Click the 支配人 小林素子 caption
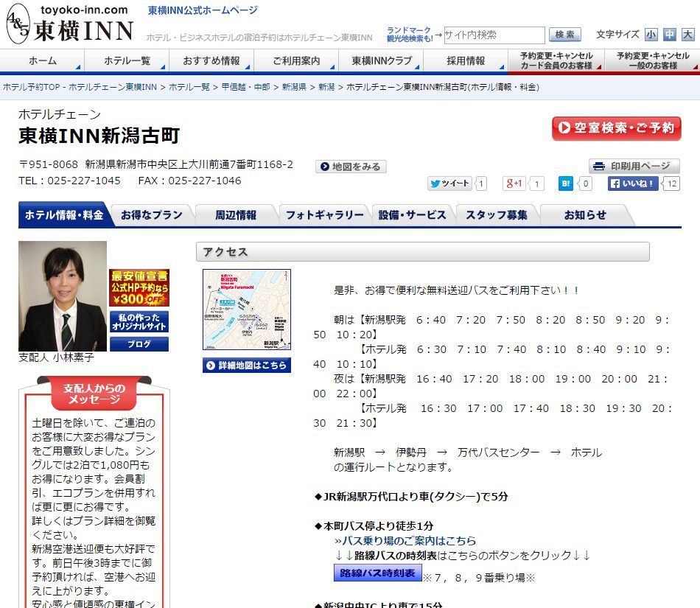This screenshot has width=700, height=608. (x=56, y=357)
